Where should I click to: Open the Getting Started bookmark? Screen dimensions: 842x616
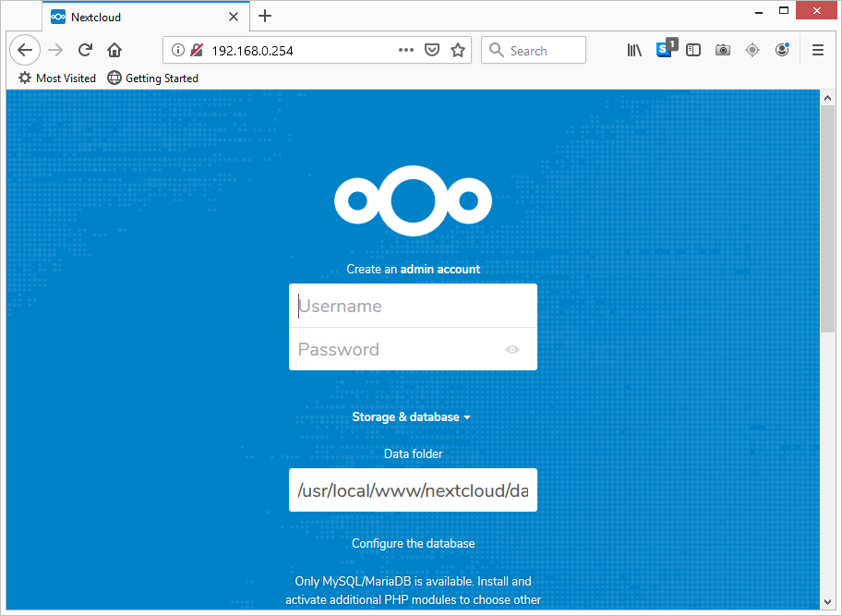coord(153,79)
